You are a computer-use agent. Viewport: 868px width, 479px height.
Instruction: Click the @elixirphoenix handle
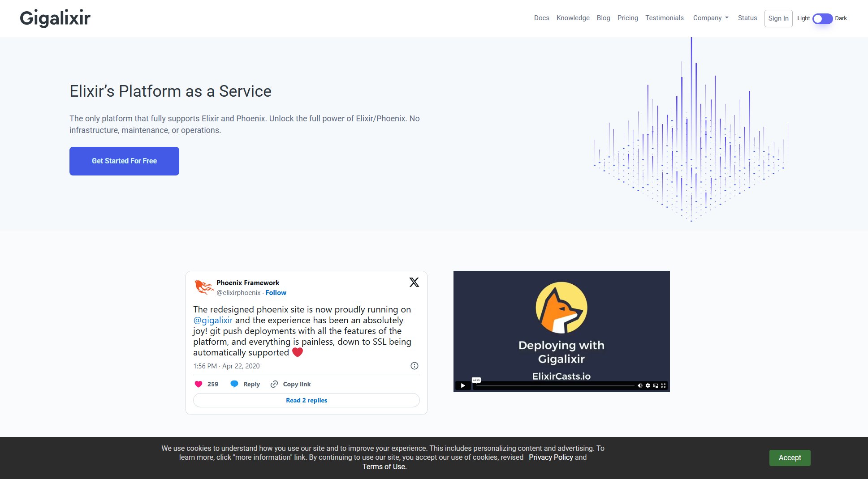pyautogui.click(x=238, y=293)
